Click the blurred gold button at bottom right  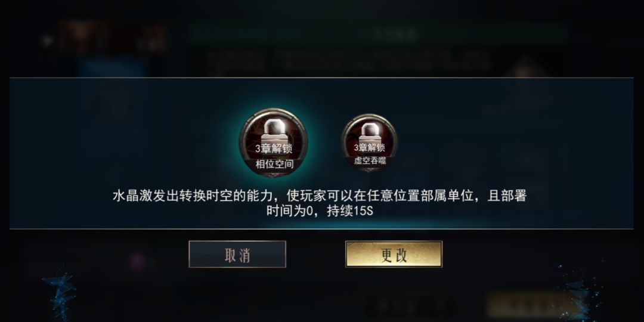tap(530, 305)
